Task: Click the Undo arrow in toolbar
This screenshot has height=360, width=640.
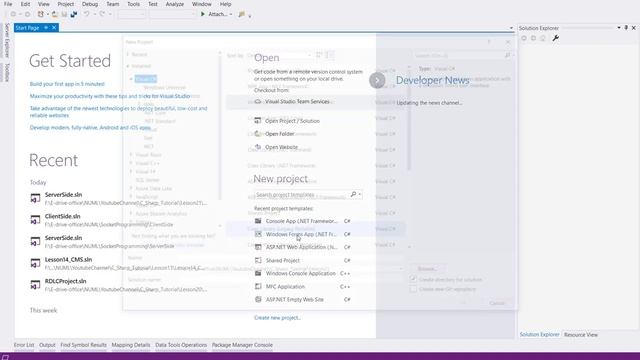Action: click(87, 14)
